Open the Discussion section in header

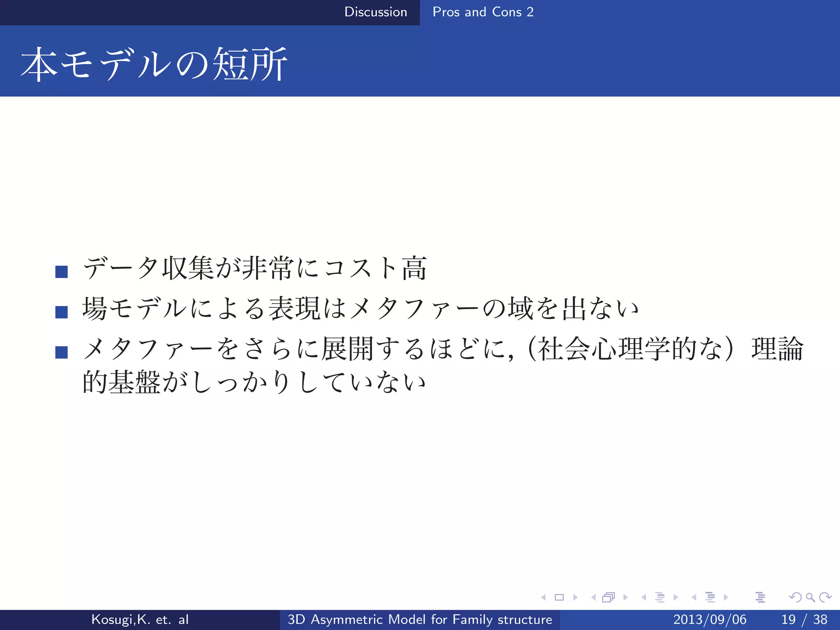point(375,12)
